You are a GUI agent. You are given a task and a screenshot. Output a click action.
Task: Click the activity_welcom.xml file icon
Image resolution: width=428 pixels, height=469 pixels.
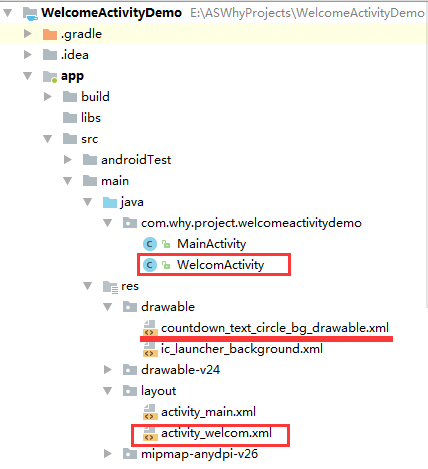point(150,433)
